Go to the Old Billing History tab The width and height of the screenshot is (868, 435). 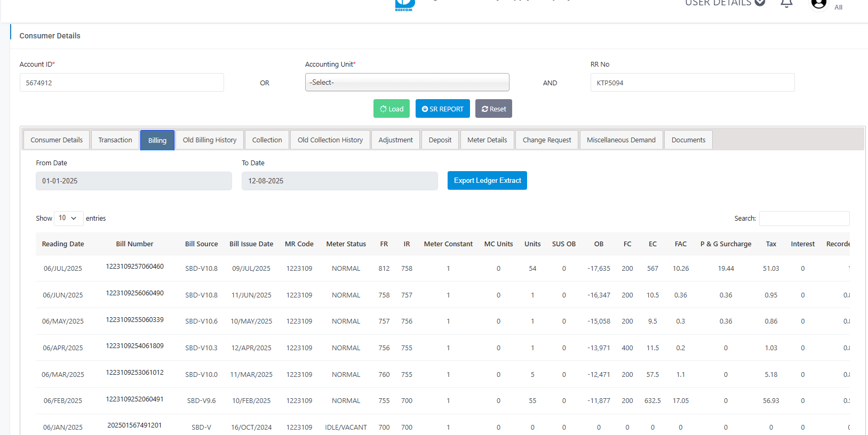pyautogui.click(x=209, y=140)
